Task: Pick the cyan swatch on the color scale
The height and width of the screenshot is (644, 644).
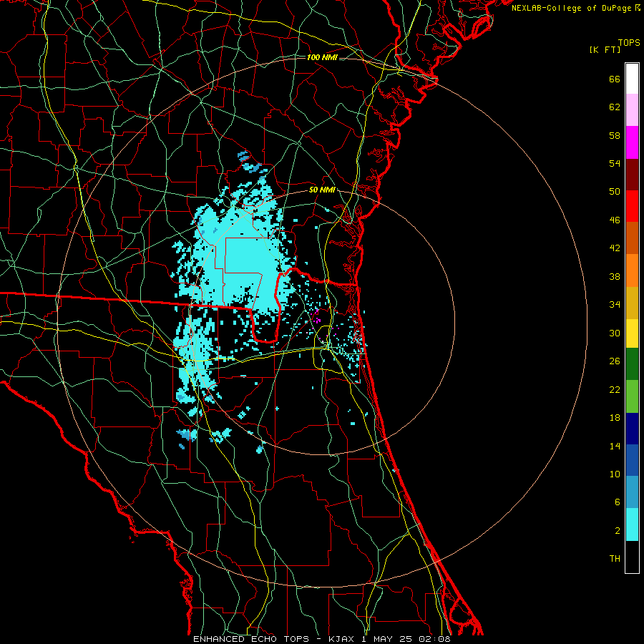Action: tap(632, 525)
